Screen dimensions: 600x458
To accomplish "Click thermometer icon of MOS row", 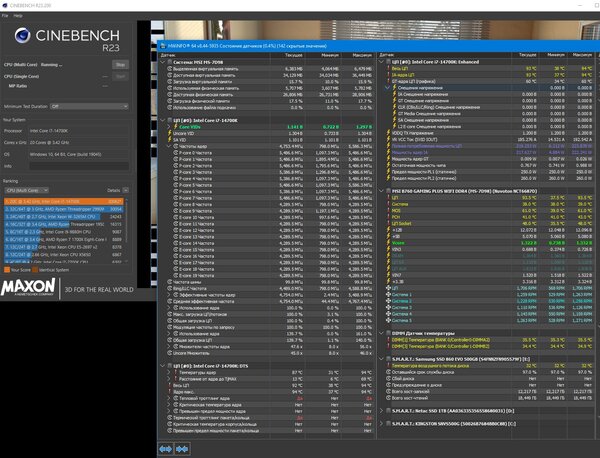I will click(388, 210).
